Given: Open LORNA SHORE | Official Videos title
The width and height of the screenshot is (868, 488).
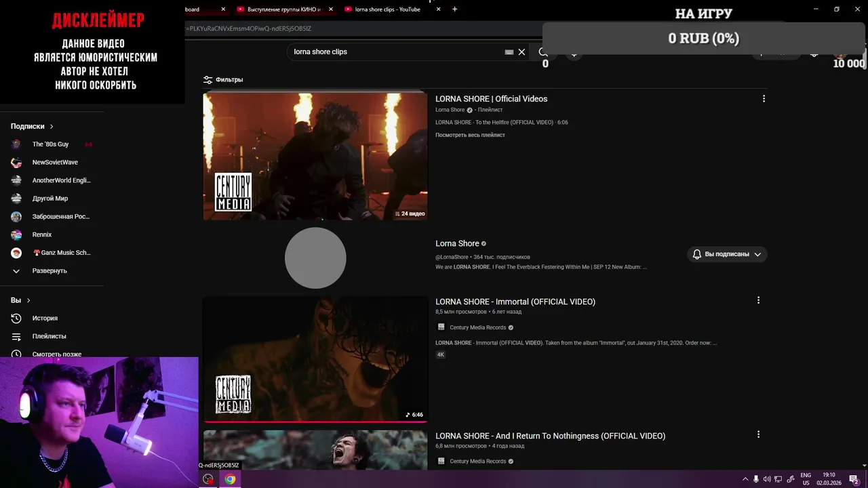Looking at the screenshot, I should pyautogui.click(x=491, y=99).
